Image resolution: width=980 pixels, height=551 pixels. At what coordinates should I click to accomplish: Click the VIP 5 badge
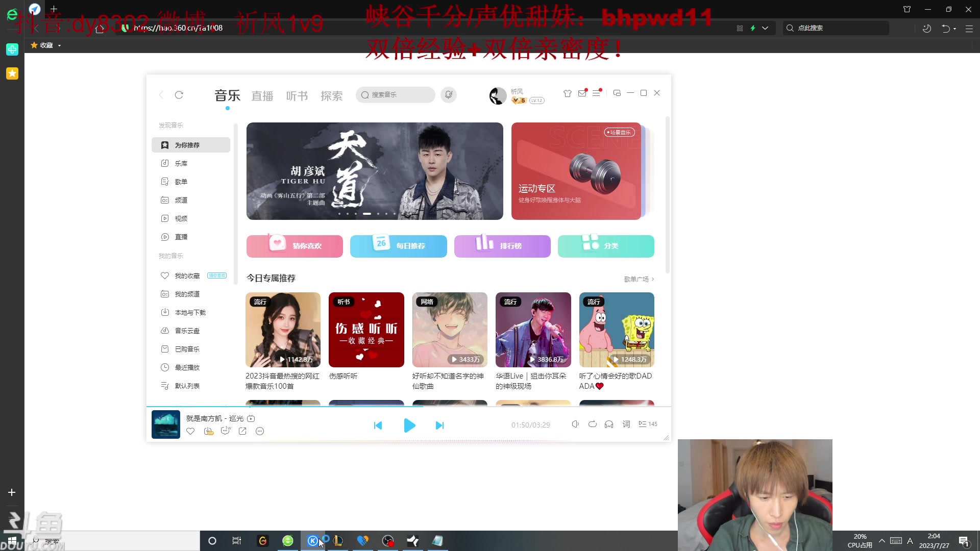(x=519, y=101)
